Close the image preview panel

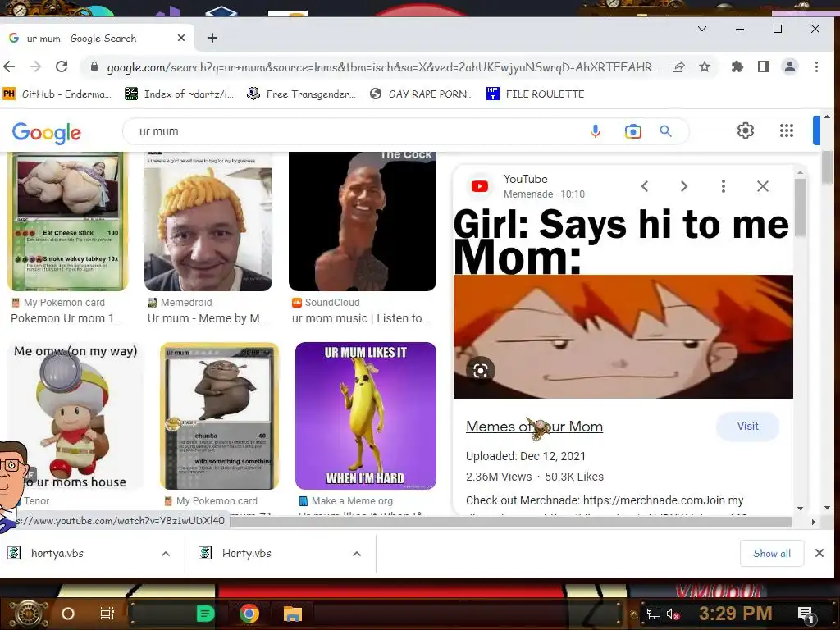point(763,186)
